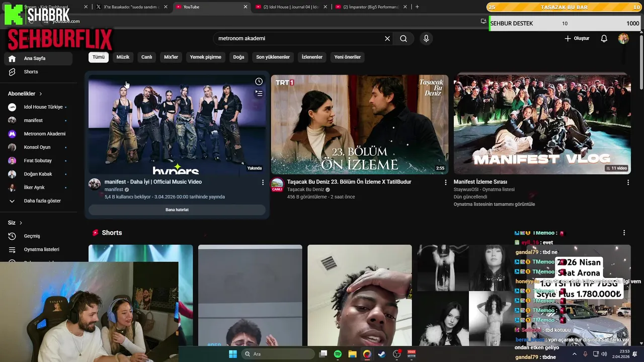Open manifest channel avatar under video
This screenshot has width=644, height=362.
(x=95, y=184)
